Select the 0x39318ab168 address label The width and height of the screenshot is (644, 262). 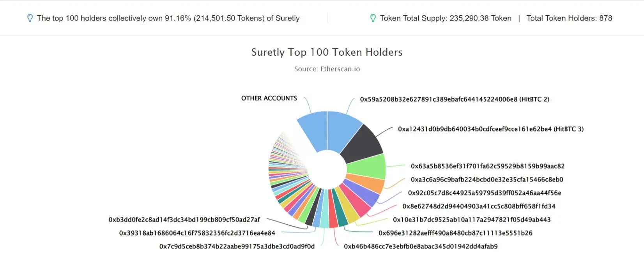(197, 233)
